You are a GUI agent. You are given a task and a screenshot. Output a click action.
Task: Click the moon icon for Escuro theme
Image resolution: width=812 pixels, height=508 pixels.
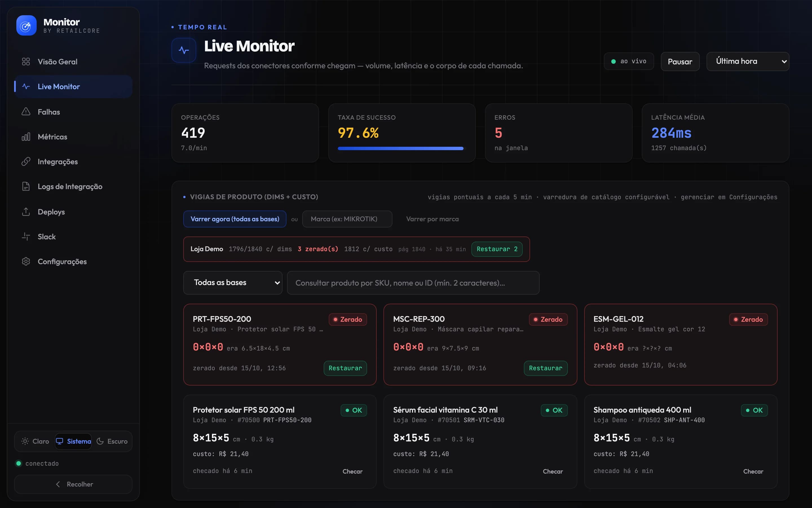tap(100, 441)
